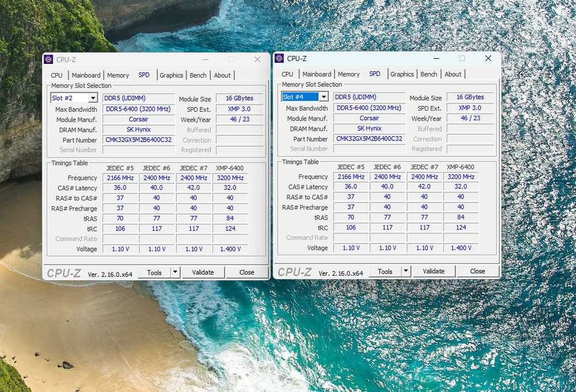Click Ver. 2.16.0.x64 text in right window
This screenshot has width=576, height=392.
340,273
